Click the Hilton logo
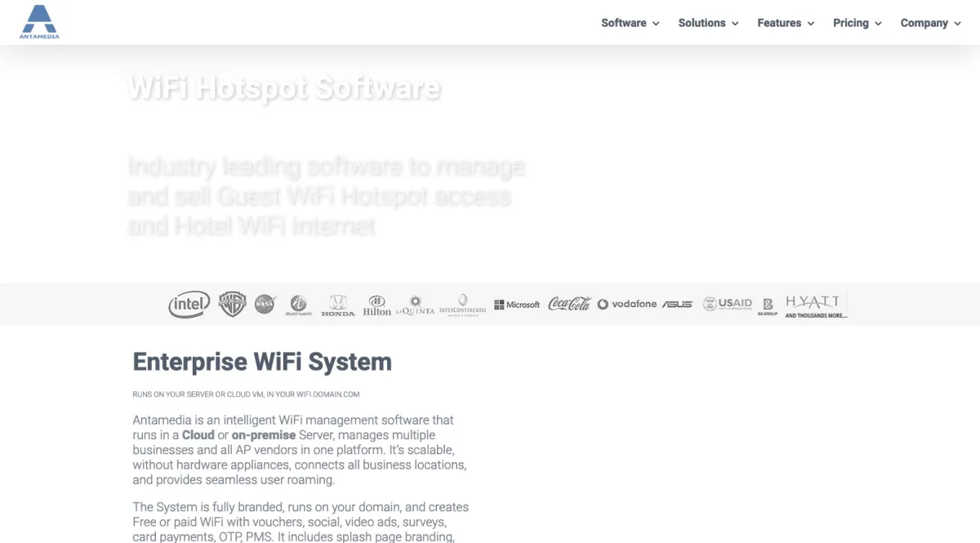This screenshot has height=543, width=980. coord(377,306)
